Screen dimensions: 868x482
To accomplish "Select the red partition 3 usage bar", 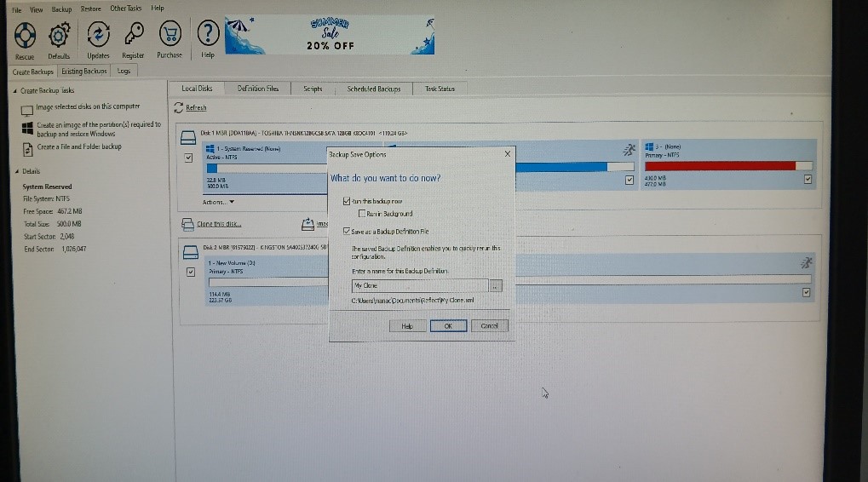I will tap(725, 166).
